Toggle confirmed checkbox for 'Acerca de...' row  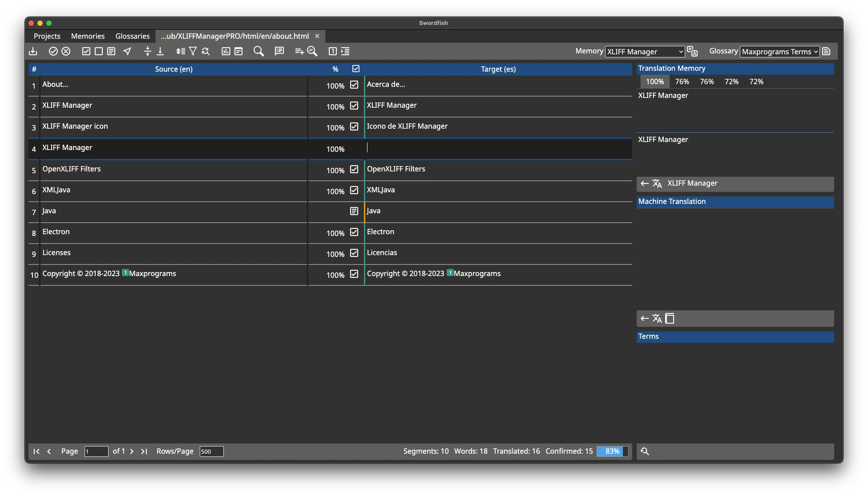pos(354,85)
